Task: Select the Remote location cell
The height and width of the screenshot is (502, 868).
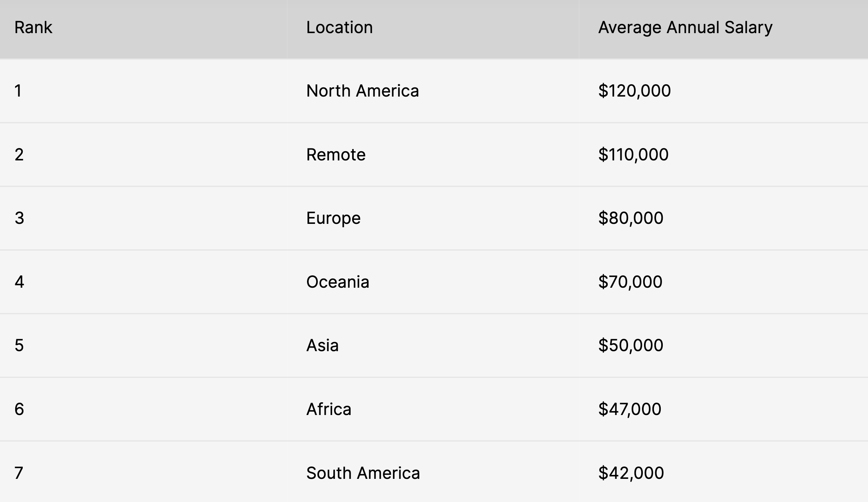Action: point(336,155)
